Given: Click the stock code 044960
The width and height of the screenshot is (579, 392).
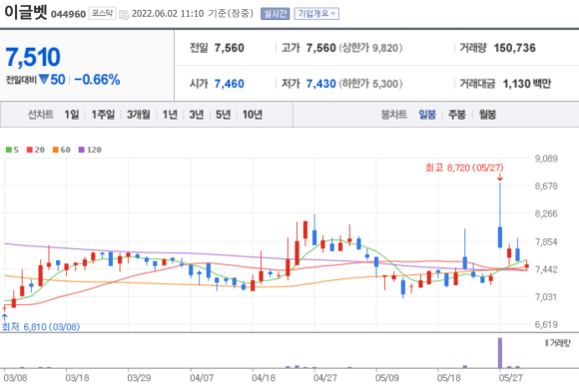Looking at the screenshot, I should click(68, 14).
